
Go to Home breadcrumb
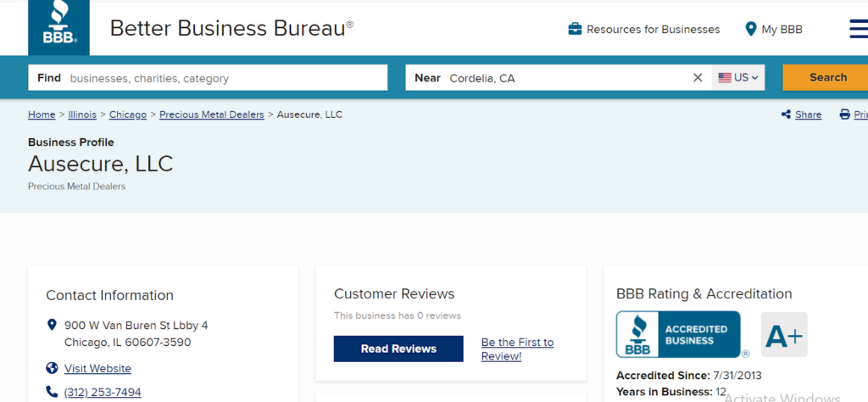[x=42, y=114]
